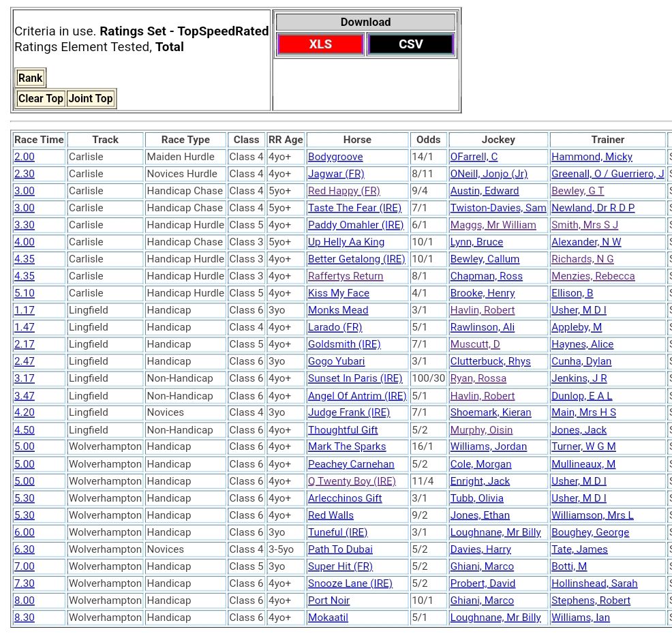Open trainer Boughey, George link
The width and height of the screenshot is (672, 640).
(x=590, y=532)
